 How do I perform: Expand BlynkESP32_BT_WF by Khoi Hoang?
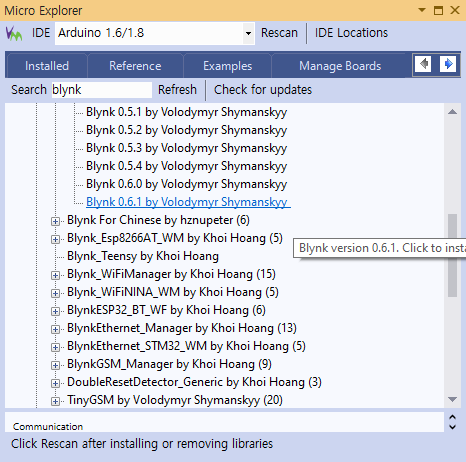(x=55, y=311)
